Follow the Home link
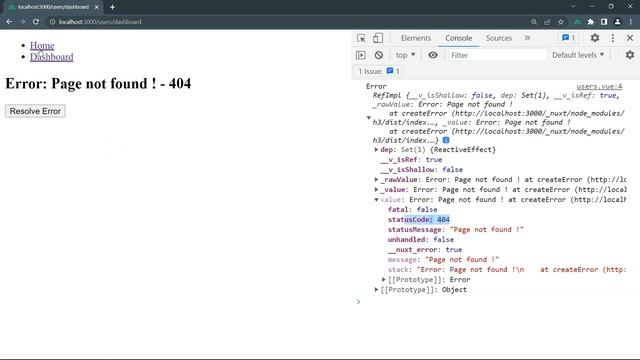This screenshot has width=640, height=360. tap(42, 45)
